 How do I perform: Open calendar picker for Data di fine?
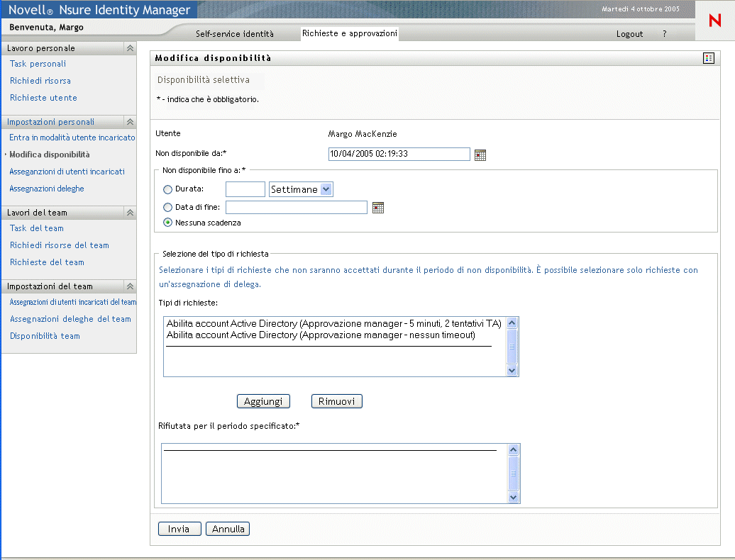point(378,208)
